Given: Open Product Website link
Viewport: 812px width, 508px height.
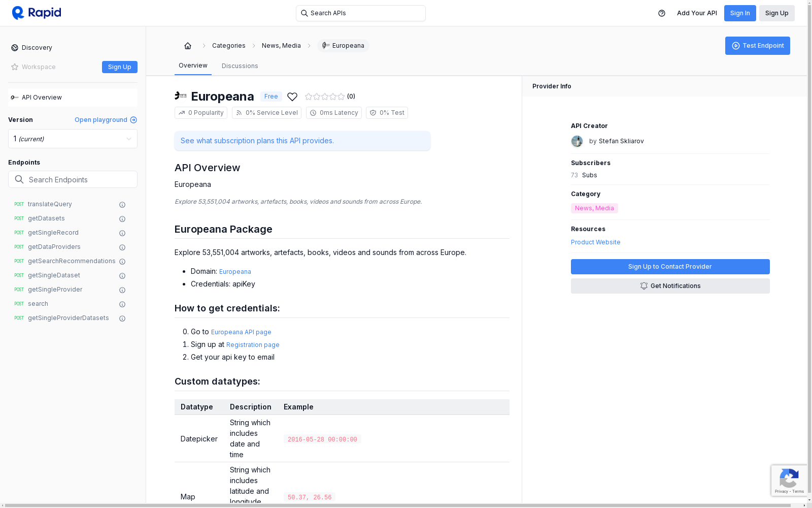Looking at the screenshot, I should click(595, 242).
